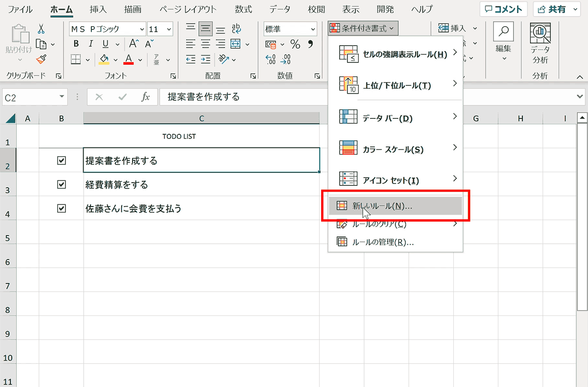Select cell containing 経費精算をする
This screenshot has width=588, height=387.
pos(201,184)
